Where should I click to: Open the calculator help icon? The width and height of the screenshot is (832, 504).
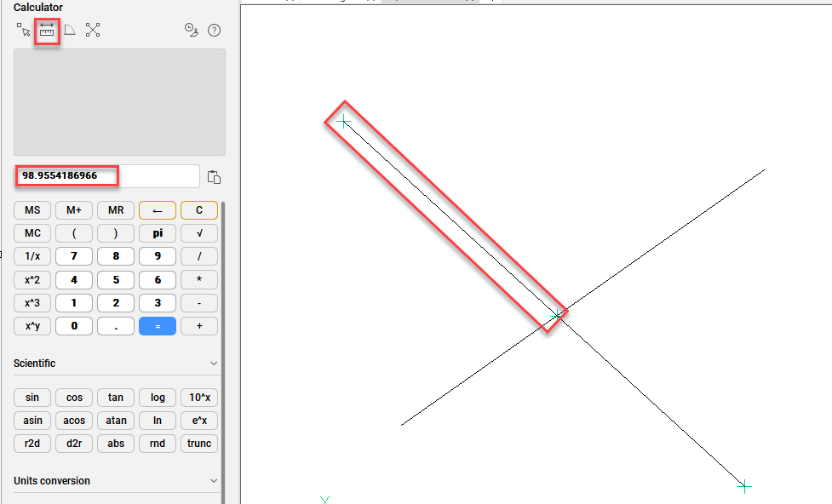pos(214,31)
